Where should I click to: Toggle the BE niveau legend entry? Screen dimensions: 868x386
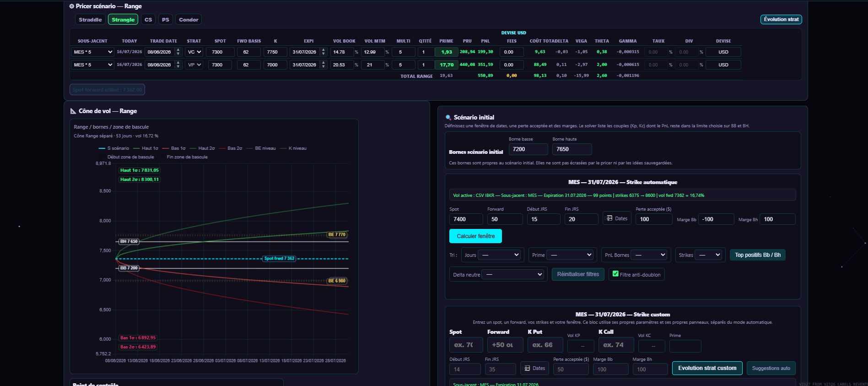(261, 148)
